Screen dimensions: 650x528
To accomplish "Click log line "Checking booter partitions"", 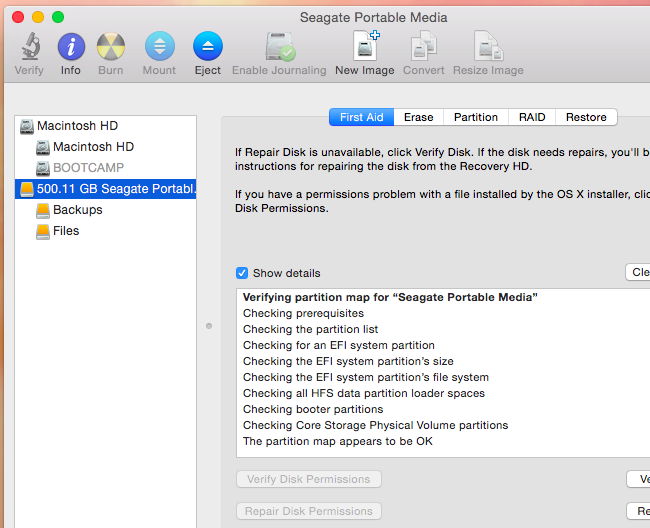I will [313, 409].
